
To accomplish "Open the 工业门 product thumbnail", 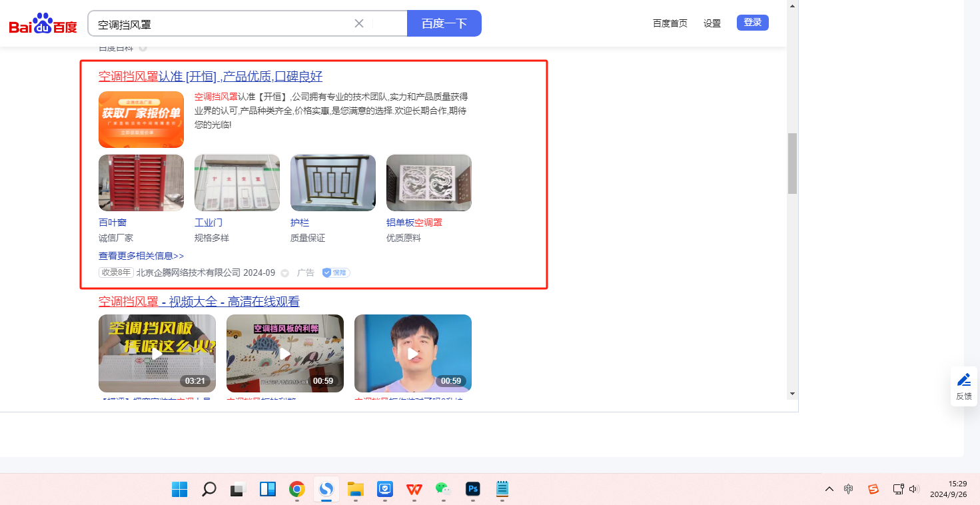I will click(237, 183).
